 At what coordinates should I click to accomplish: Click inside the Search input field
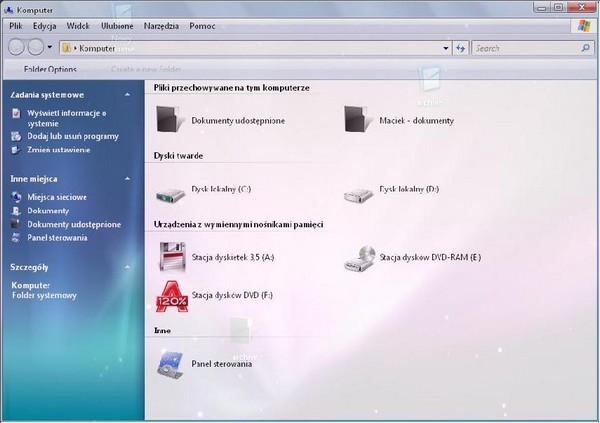pyautogui.click(x=523, y=47)
